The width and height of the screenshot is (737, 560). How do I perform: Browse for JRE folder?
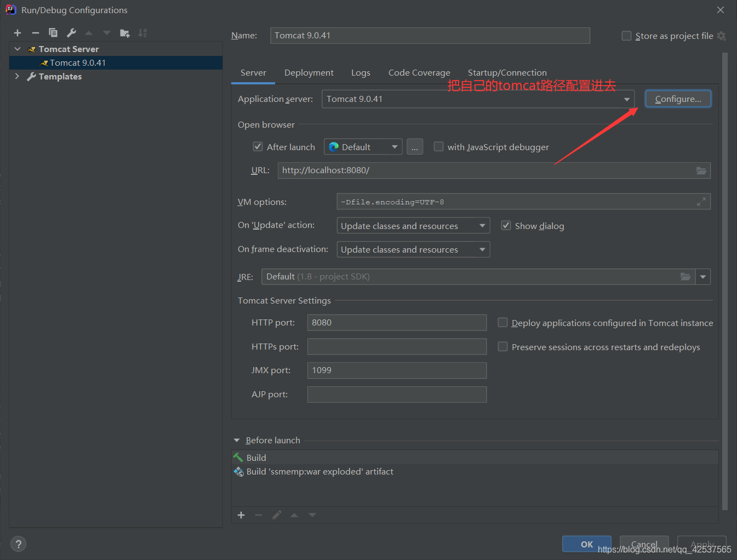pos(685,277)
